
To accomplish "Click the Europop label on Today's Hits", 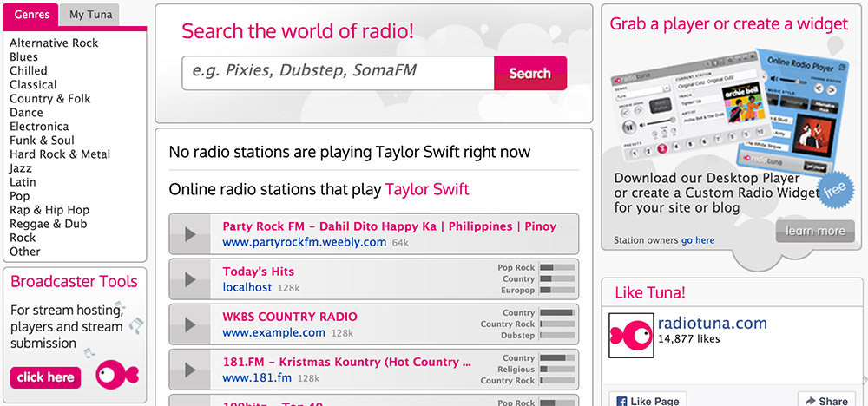I will [x=518, y=291].
